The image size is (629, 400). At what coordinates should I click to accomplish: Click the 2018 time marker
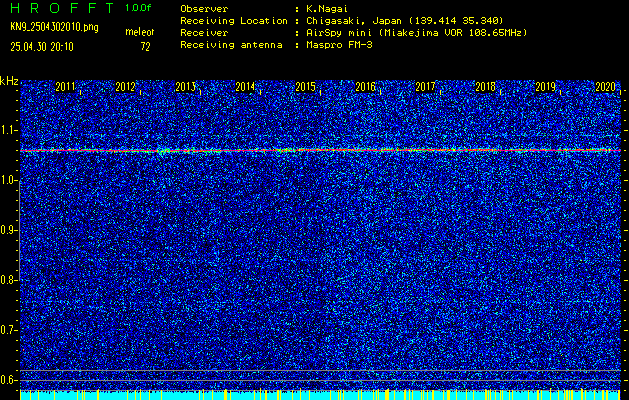coord(485,87)
